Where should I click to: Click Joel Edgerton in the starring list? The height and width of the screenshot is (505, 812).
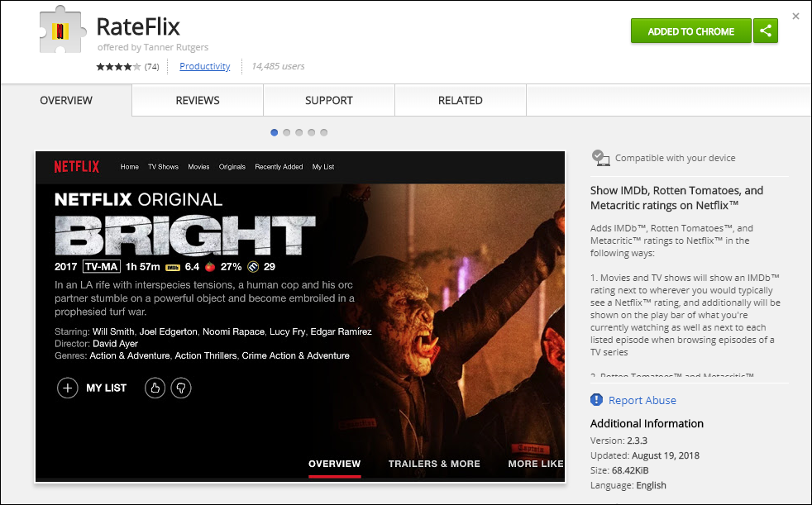[x=169, y=331]
